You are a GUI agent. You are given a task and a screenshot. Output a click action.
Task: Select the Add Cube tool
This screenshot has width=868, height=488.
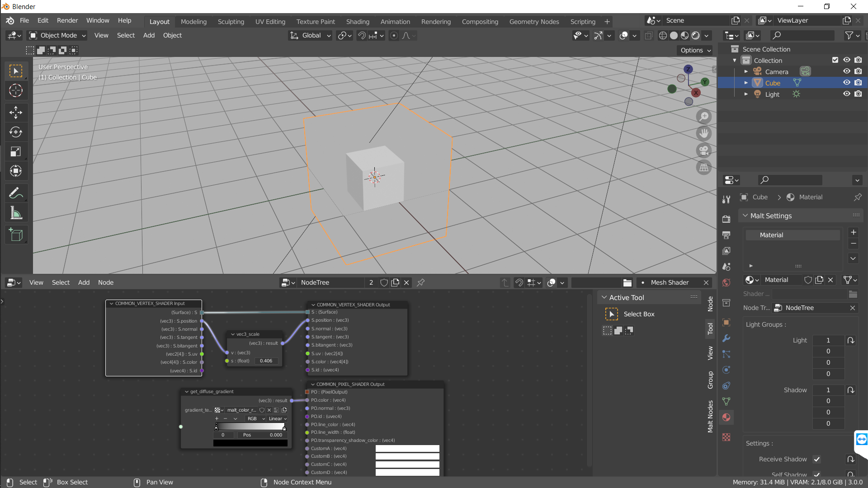[16, 235]
